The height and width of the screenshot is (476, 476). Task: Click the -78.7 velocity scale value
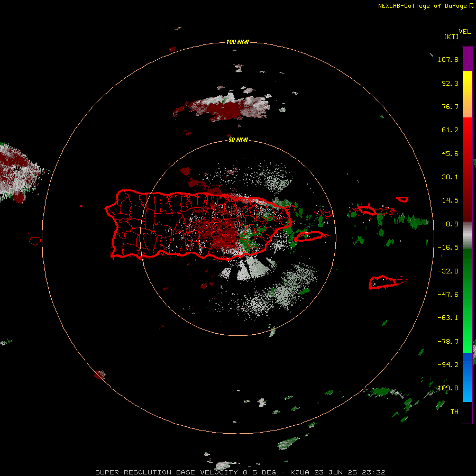click(x=448, y=342)
